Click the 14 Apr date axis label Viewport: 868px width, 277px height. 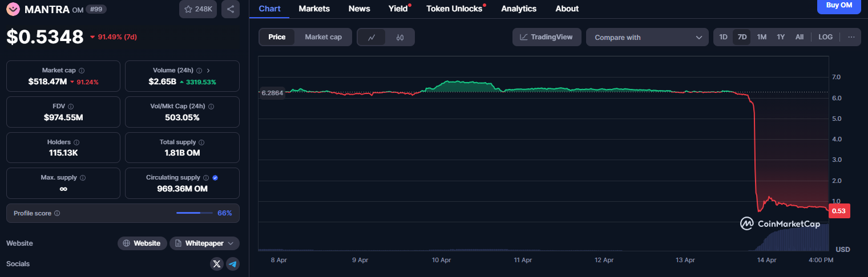click(x=766, y=260)
